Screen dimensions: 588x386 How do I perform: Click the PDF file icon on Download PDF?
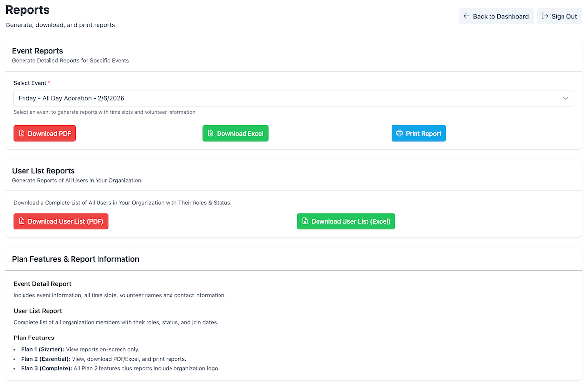pos(22,133)
